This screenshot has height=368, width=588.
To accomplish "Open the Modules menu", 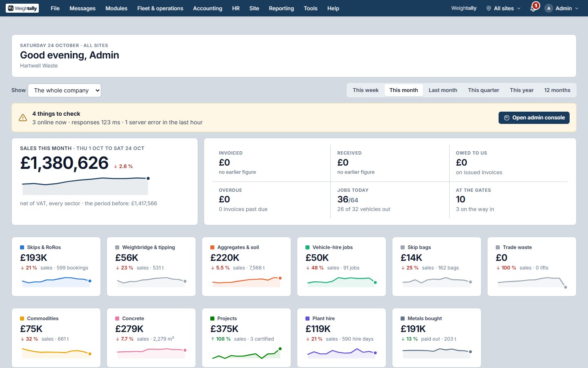I will click(x=116, y=8).
